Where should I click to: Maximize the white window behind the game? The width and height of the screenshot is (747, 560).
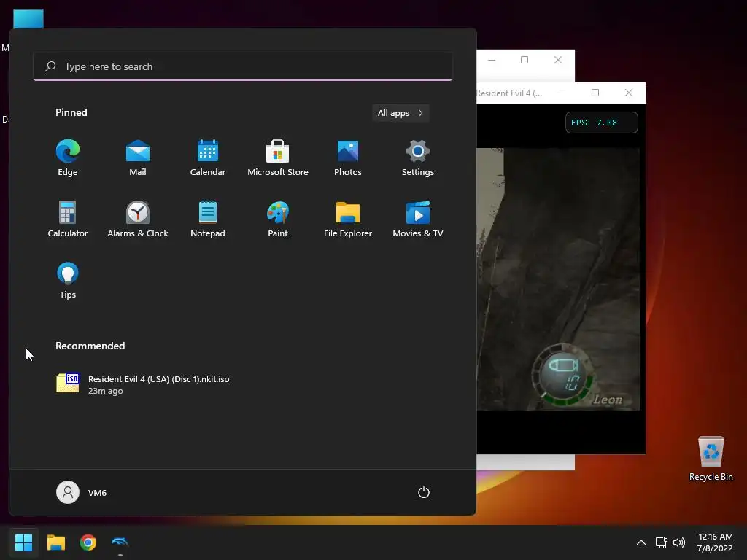pyautogui.click(x=525, y=60)
